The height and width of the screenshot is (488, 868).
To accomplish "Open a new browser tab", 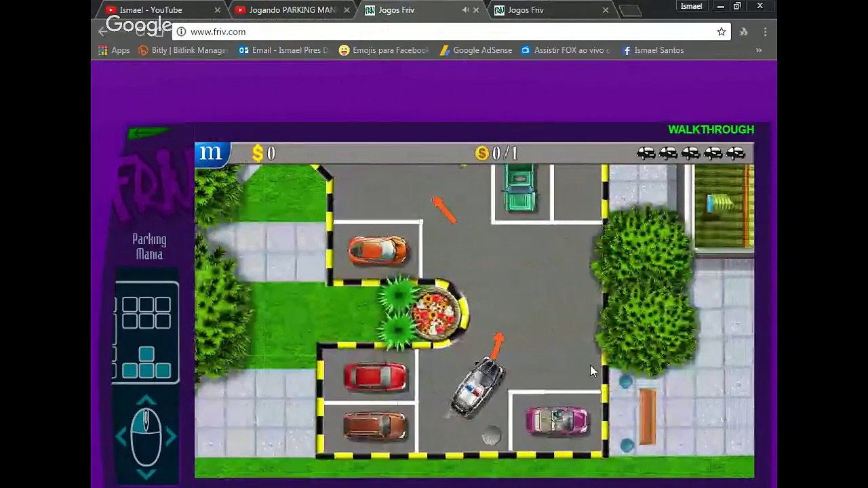I will click(630, 10).
